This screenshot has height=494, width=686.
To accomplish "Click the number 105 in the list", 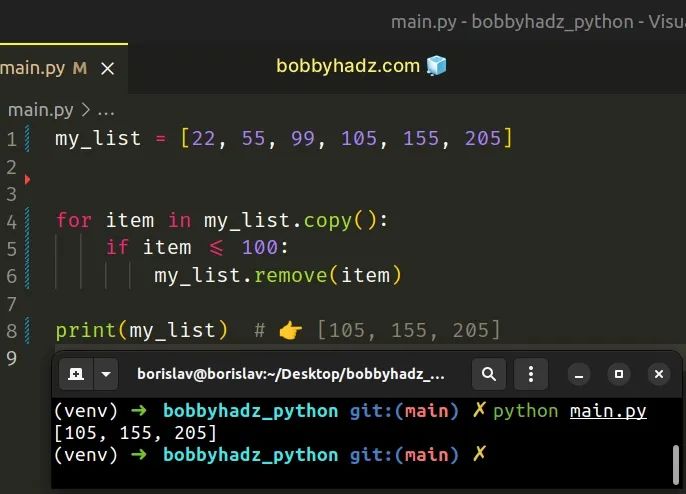I will coord(359,139).
